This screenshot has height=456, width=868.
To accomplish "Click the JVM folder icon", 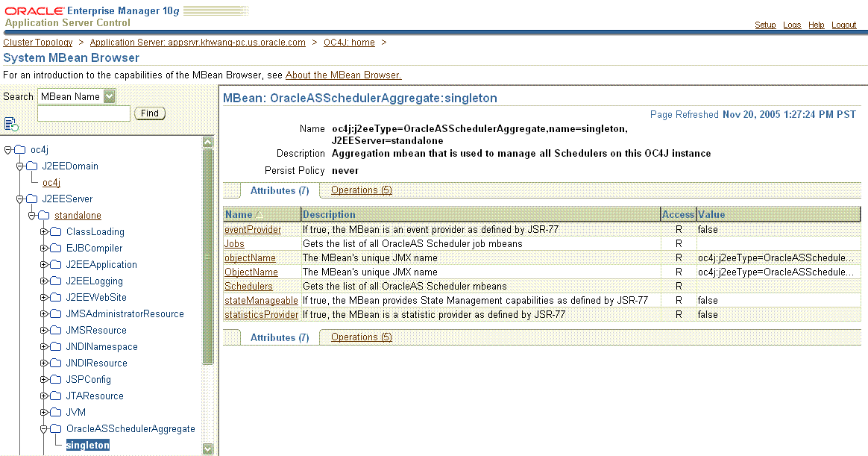I will click(x=55, y=412).
